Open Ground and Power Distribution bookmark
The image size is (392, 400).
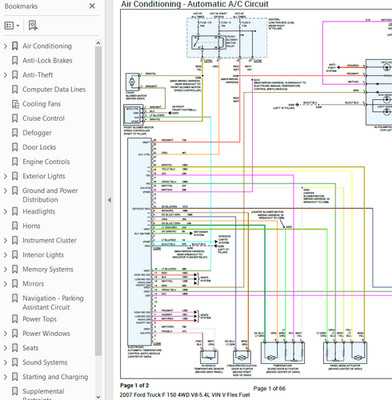[x=50, y=195]
